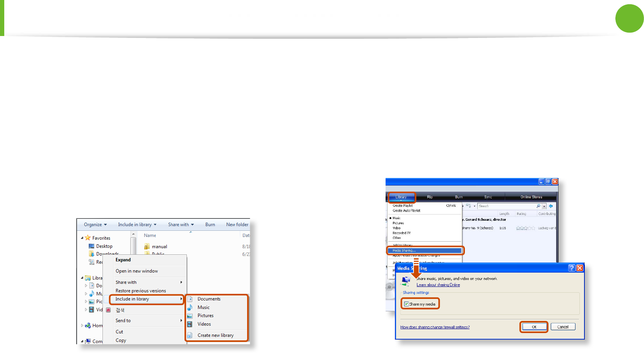Click the navigation pane scroll up arrow

(133, 234)
